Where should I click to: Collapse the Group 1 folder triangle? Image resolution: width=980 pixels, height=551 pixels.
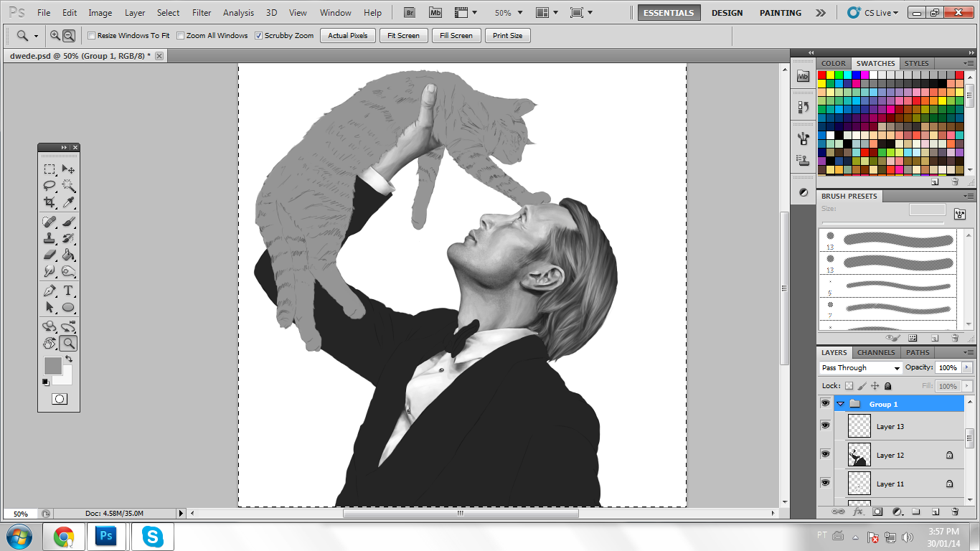tap(840, 404)
